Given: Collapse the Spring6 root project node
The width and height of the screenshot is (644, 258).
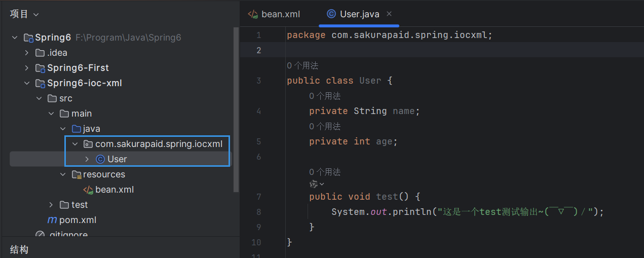Looking at the screenshot, I should coord(15,38).
